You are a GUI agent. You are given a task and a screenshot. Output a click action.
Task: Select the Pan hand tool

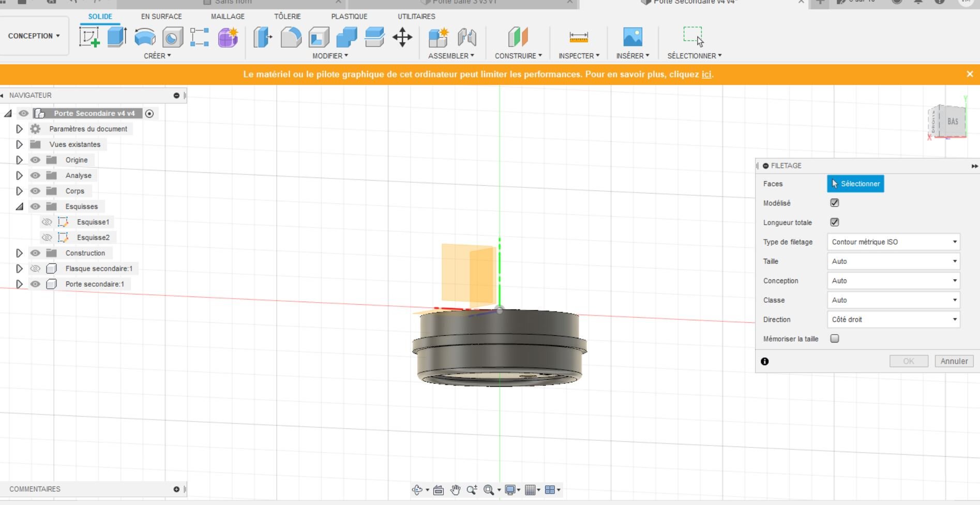tap(455, 490)
